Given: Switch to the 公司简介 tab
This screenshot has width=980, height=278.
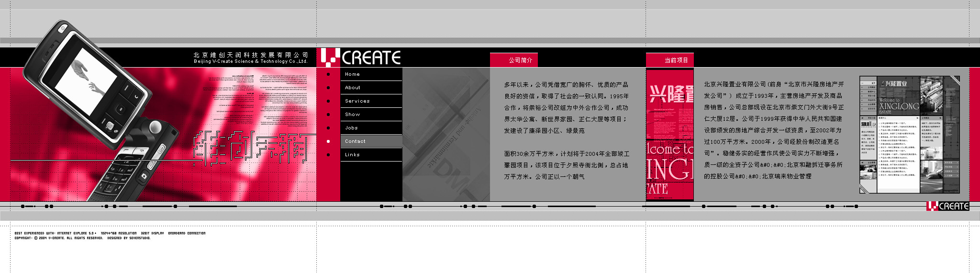Looking at the screenshot, I should pyautogui.click(x=514, y=60).
